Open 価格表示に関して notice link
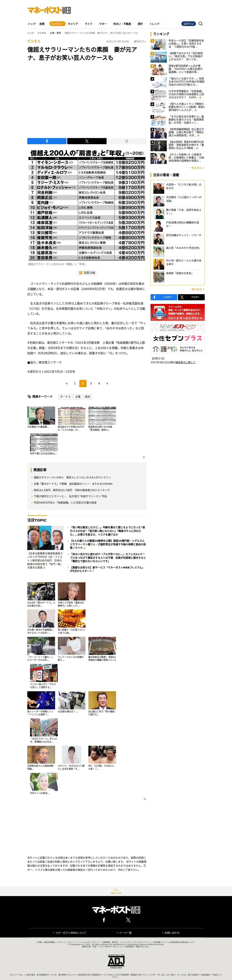This screenshot has height=980, width=232. click(x=185, y=363)
